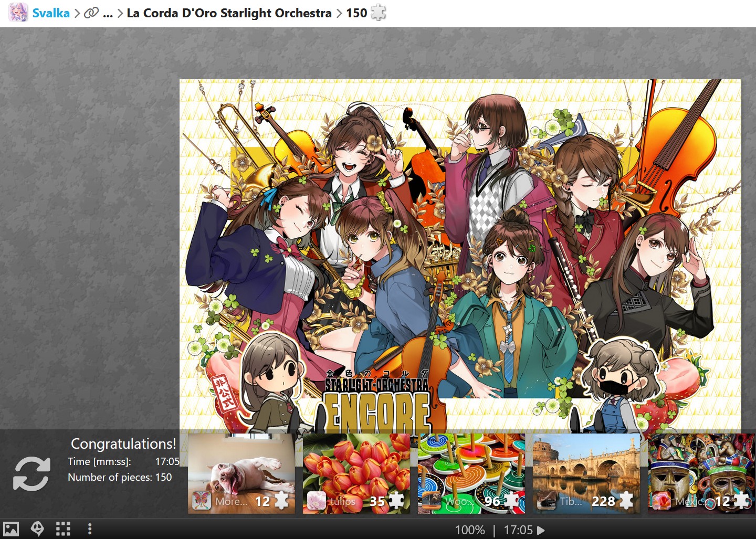The image size is (756, 539).
Task: Click the puzzle piece icon on dog thumbnail
Action: (x=281, y=501)
